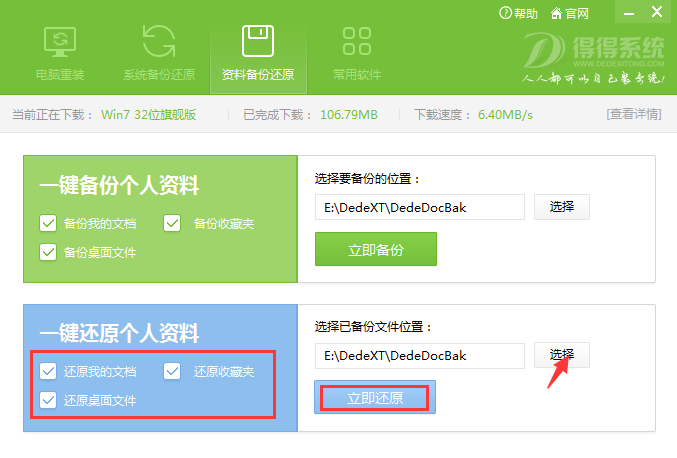This screenshot has width=677, height=458.
Task: Open the 常用软件 grid icon
Action: (x=356, y=42)
